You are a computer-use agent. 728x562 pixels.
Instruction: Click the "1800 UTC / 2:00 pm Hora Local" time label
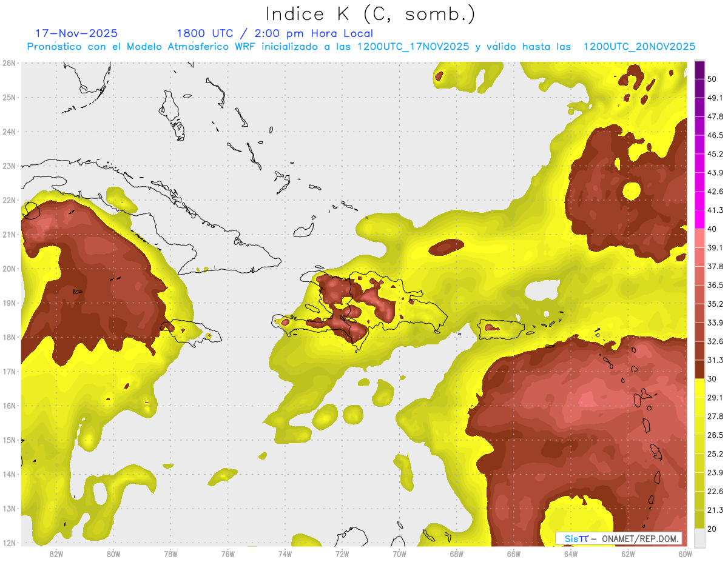click(x=275, y=33)
